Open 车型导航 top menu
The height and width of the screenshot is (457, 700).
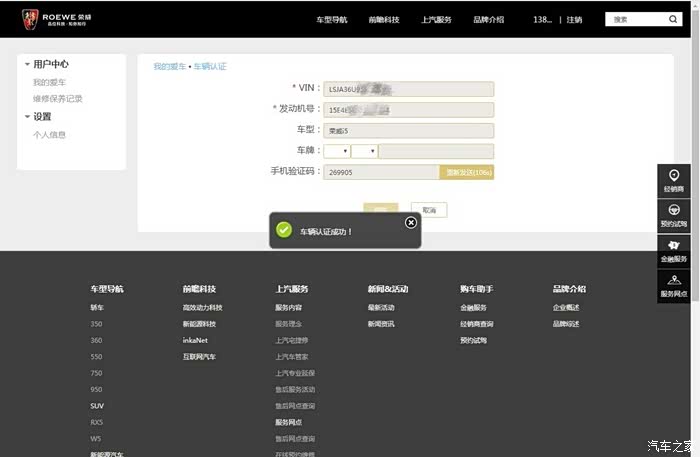tap(331, 20)
